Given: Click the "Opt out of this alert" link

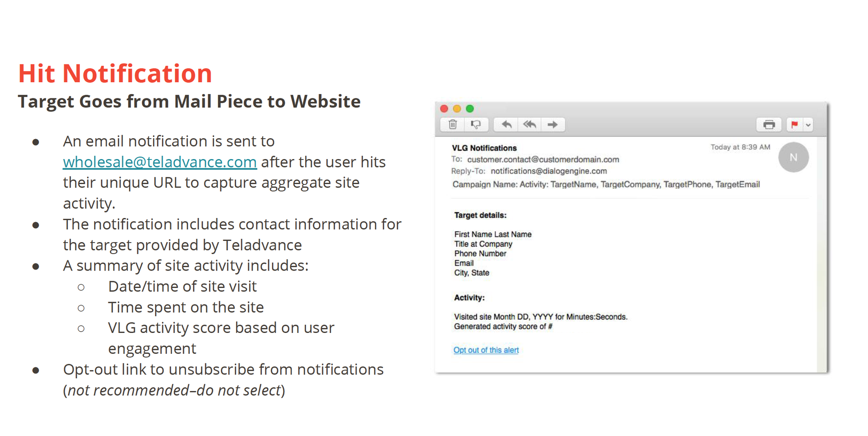Looking at the screenshot, I should pos(486,350).
